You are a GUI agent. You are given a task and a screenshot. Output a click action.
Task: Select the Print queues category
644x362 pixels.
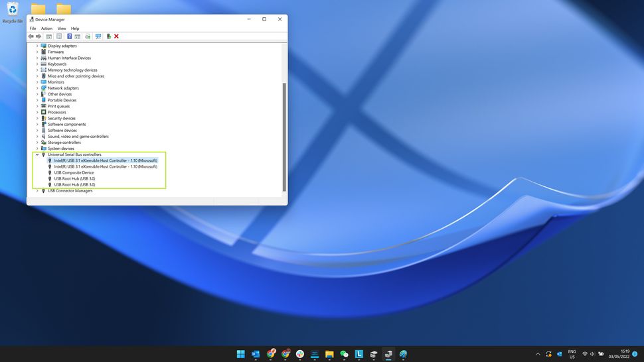58,106
